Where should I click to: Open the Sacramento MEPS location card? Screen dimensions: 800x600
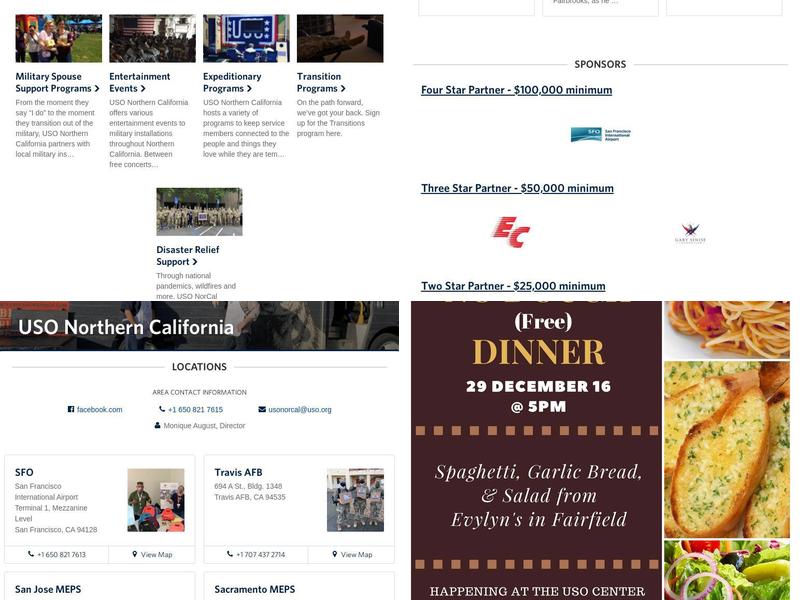[x=299, y=587]
